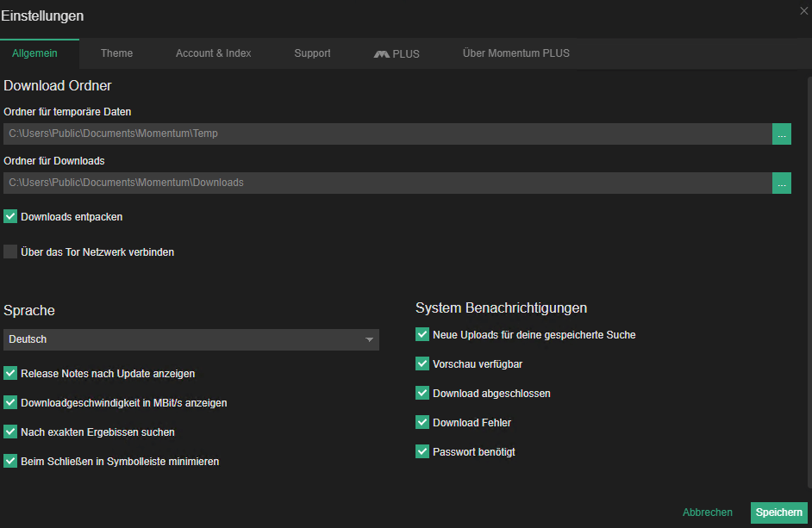The image size is (812, 528).
Task: Uncheck Passwort benötigt
Action: click(x=422, y=450)
